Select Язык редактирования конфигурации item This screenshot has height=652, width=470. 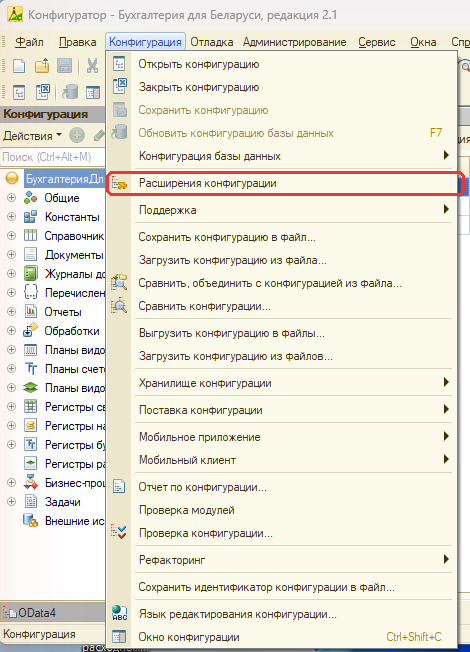282,614
